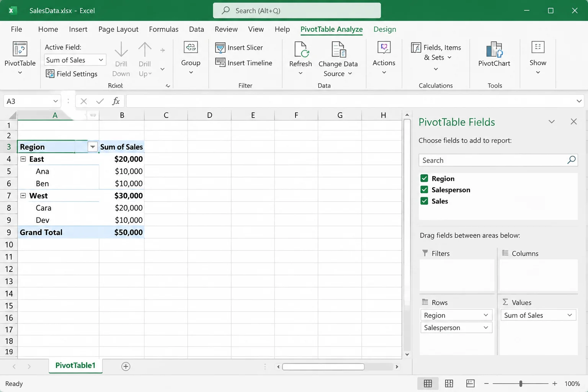The image size is (588, 392).
Task: Open Salesperson dropdown in Rows area
Action: pos(486,327)
